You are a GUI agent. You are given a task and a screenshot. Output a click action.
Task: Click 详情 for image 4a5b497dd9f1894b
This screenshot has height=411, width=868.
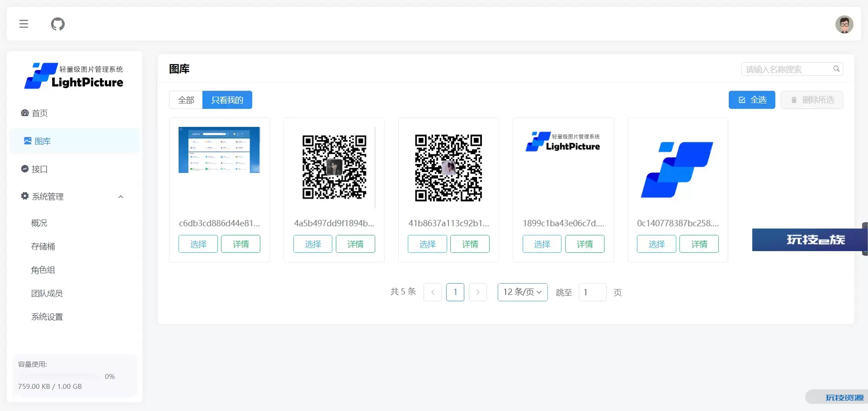[355, 244]
